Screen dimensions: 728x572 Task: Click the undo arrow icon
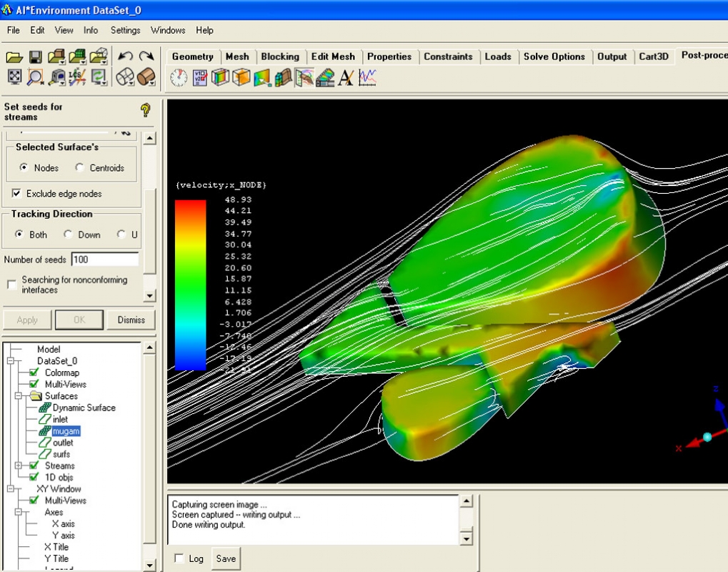[x=125, y=56]
